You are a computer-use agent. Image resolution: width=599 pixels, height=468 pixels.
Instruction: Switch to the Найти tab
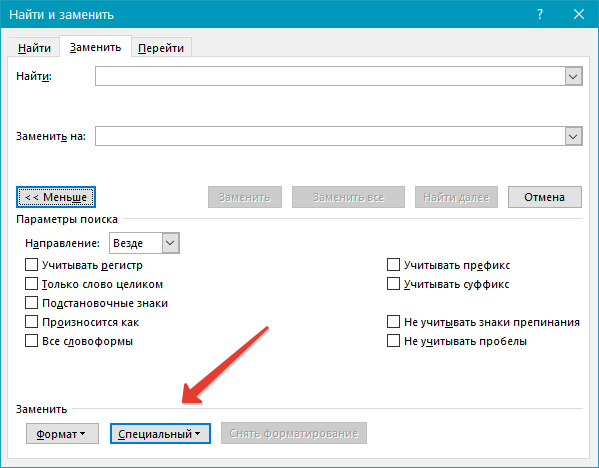pyautogui.click(x=34, y=48)
